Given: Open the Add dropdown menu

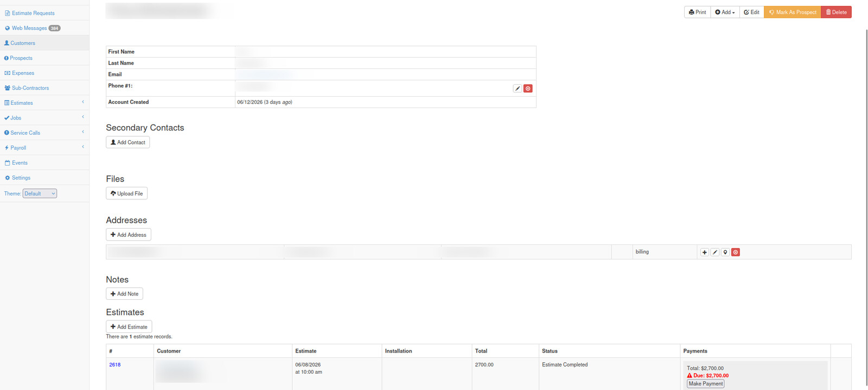Looking at the screenshot, I should point(725,12).
